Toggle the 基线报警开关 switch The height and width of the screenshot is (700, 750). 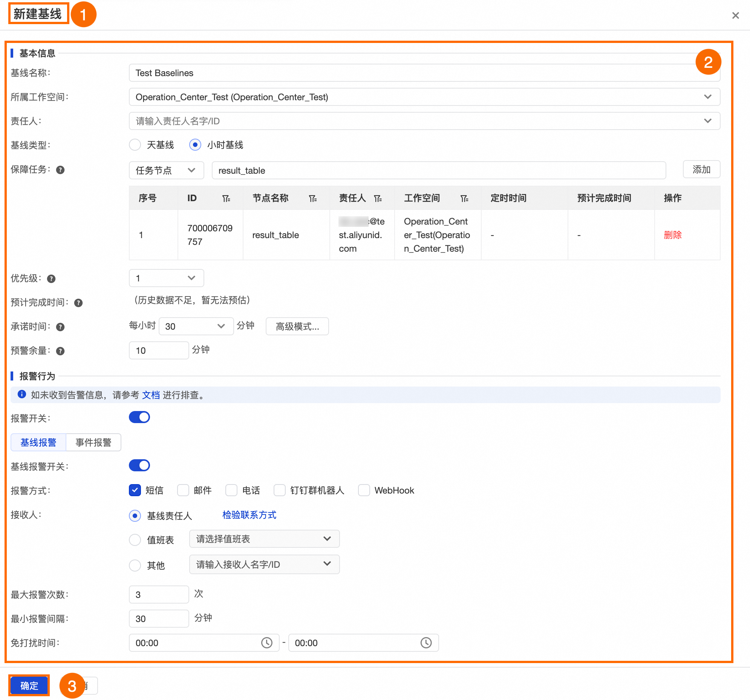point(139,465)
